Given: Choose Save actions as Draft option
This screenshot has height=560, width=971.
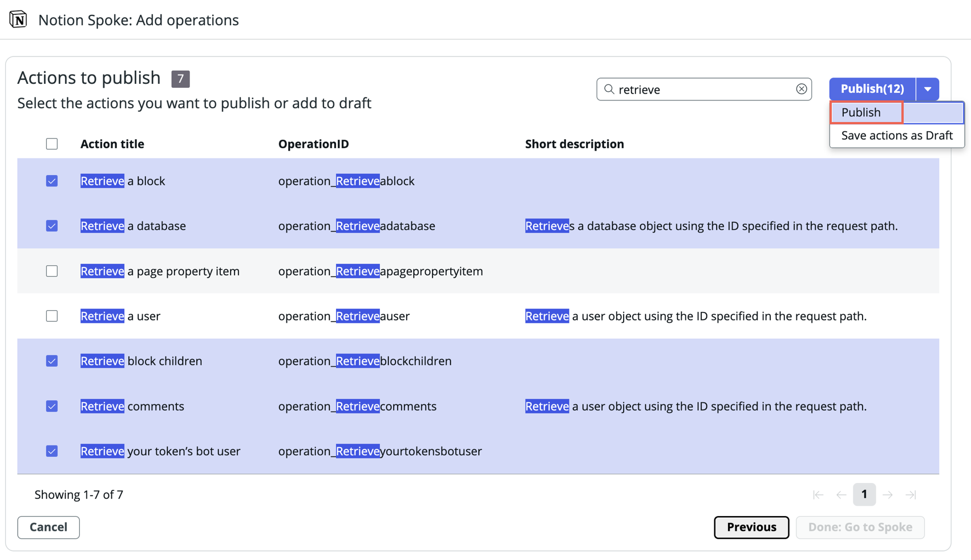Looking at the screenshot, I should tap(897, 136).
